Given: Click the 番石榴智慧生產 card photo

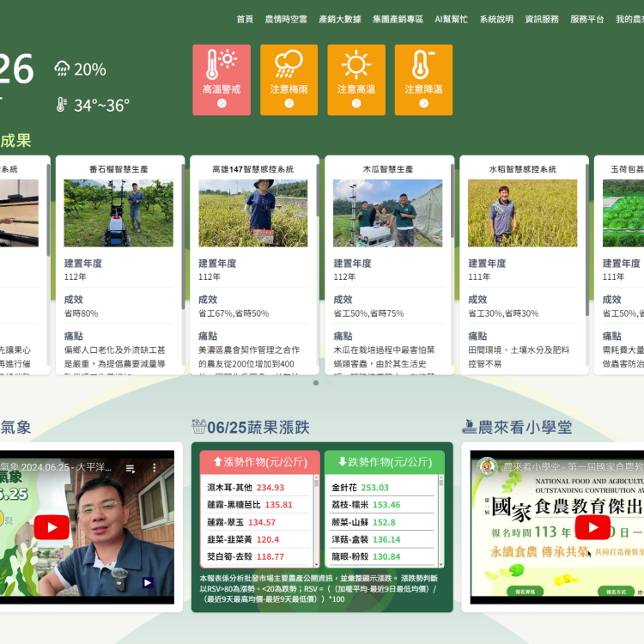Looking at the screenshot, I should (x=118, y=213).
